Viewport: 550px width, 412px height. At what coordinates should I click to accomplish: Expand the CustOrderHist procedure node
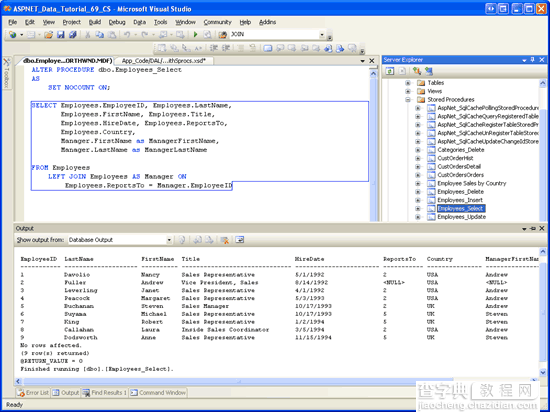click(x=417, y=158)
